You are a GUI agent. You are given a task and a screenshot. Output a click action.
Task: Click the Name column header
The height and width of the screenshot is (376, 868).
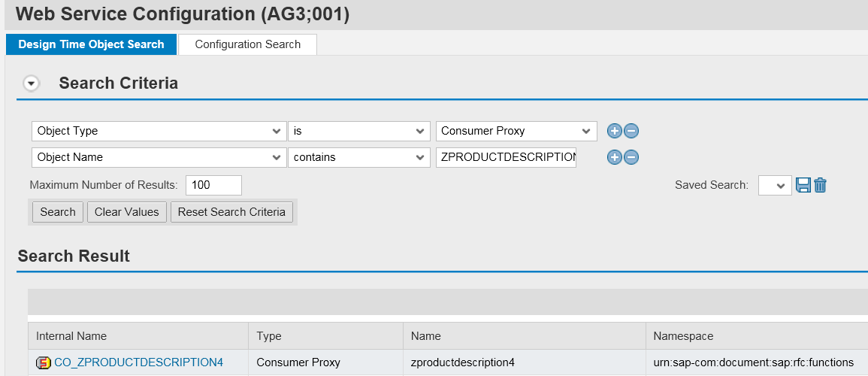(525, 336)
